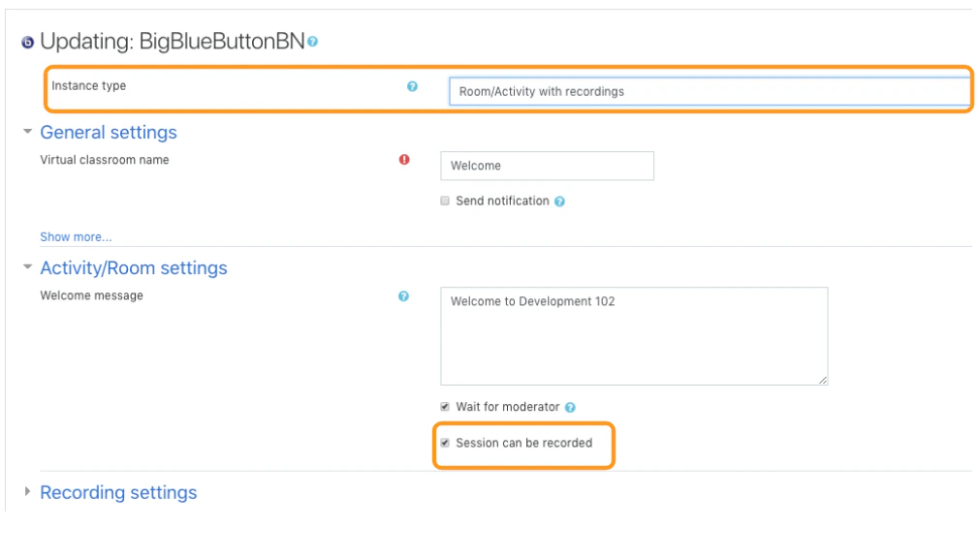Click the Updating: BigBlueButtonBN page title
The width and height of the screenshot is (980, 557).
point(172,42)
